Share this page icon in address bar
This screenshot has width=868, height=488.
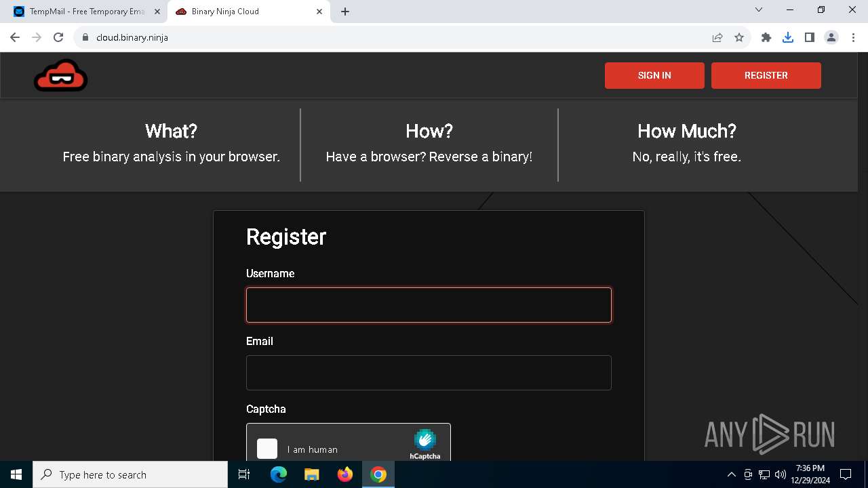point(717,37)
